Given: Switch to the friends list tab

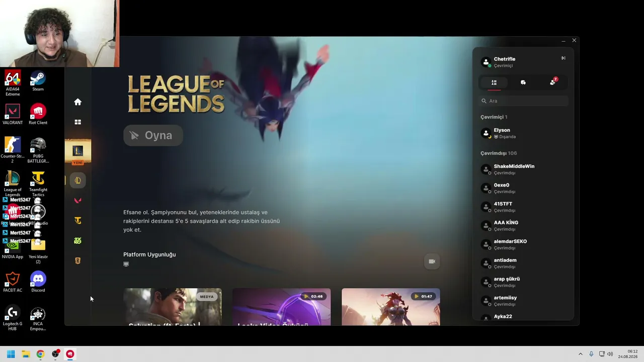Looking at the screenshot, I should (x=494, y=82).
